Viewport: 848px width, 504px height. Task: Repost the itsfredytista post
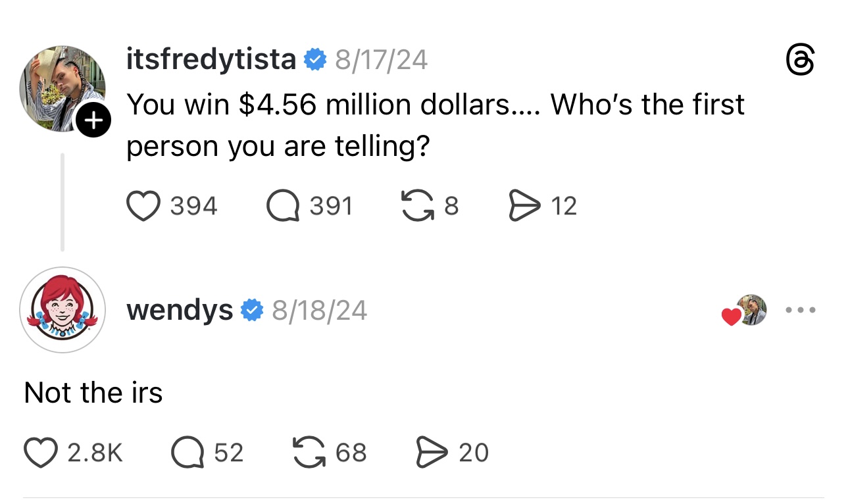(415, 206)
